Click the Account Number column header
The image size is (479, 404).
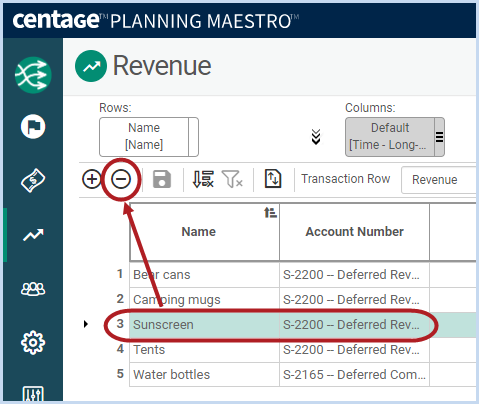(x=354, y=232)
